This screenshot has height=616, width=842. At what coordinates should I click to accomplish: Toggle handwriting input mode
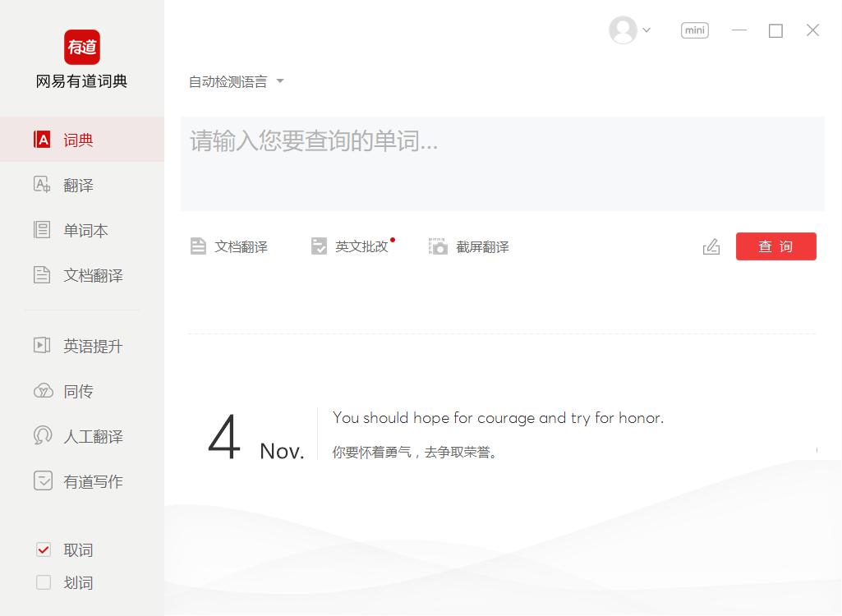coord(711,246)
